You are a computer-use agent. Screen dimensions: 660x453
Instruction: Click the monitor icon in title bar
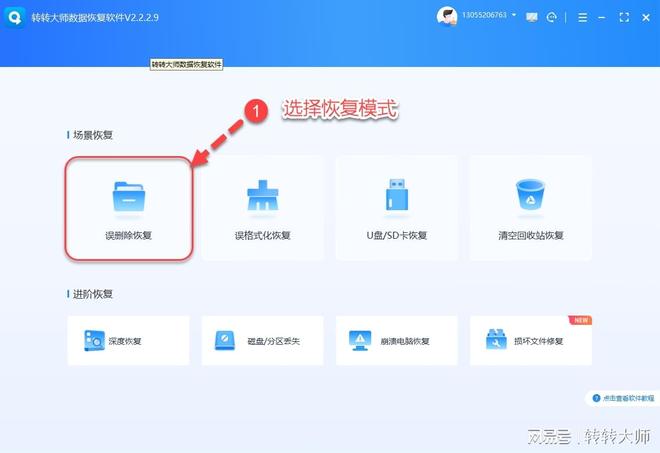pyautogui.click(x=532, y=17)
